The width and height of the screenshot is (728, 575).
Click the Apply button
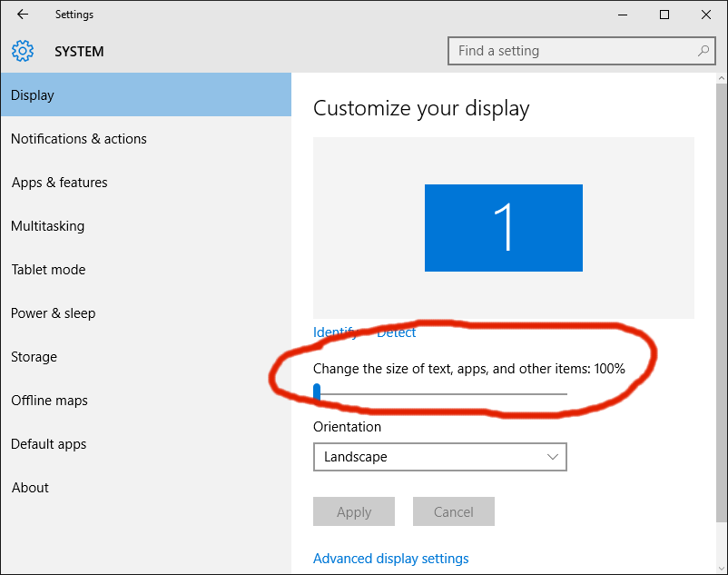(x=354, y=511)
